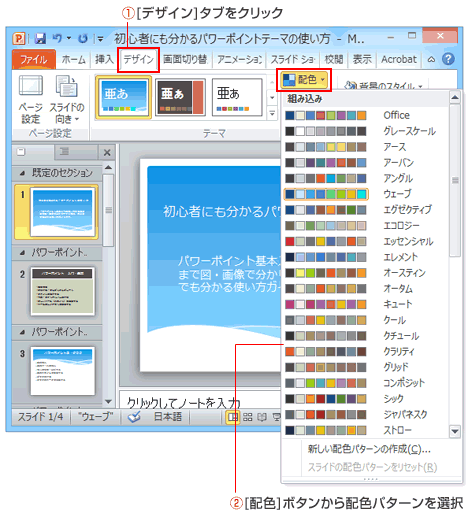Image resolution: width=468 pixels, height=515 pixels.
Task: Select the blue wave theme thumbnail
Action: tap(124, 97)
